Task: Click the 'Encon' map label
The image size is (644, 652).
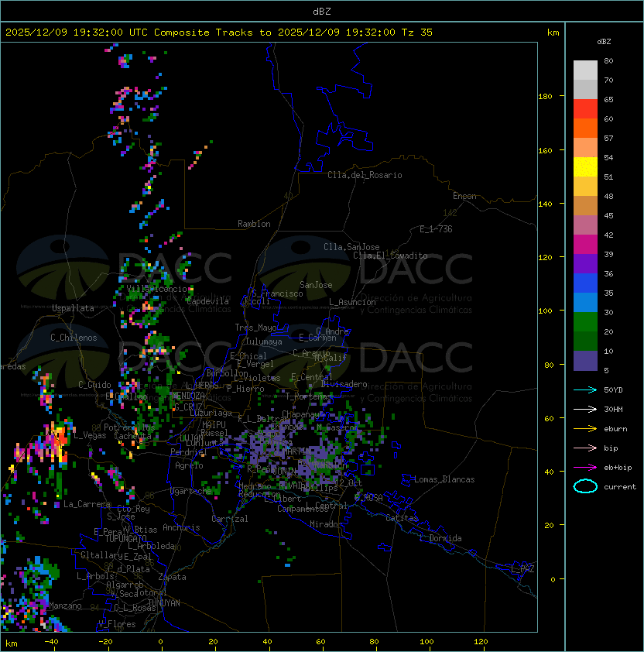Action: pyautogui.click(x=464, y=196)
